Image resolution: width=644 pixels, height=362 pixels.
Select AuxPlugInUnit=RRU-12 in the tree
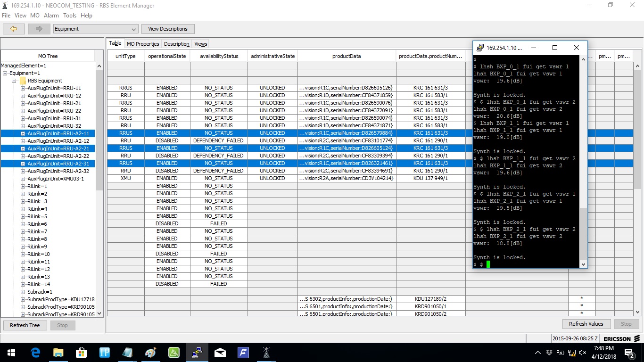(x=54, y=96)
